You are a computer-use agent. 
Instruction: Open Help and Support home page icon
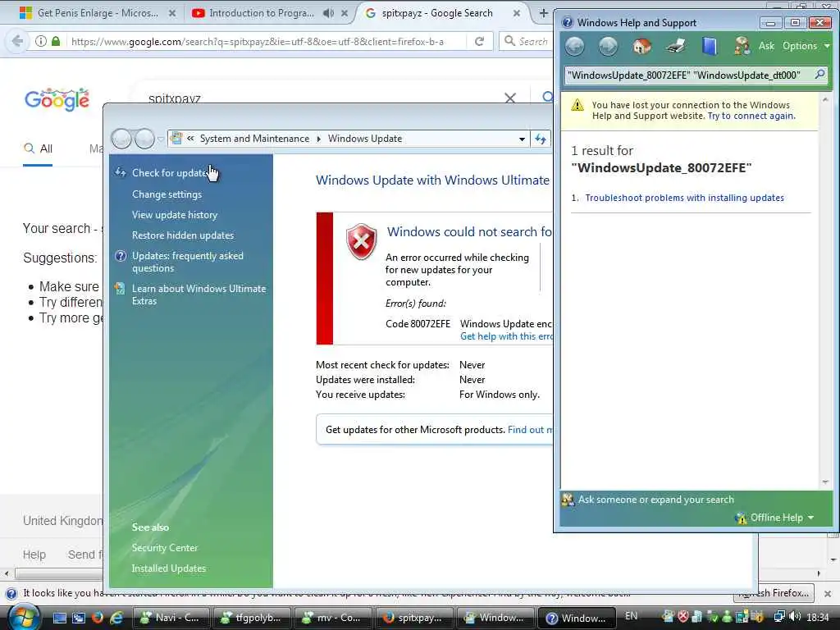coord(641,47)
